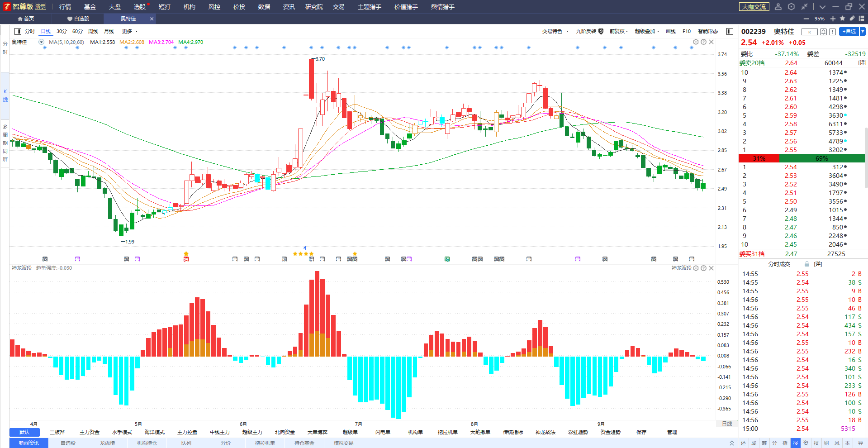Open the 前复权 dropdown
The width and height of the screenshot is (868, 448).
click(619, 31)
